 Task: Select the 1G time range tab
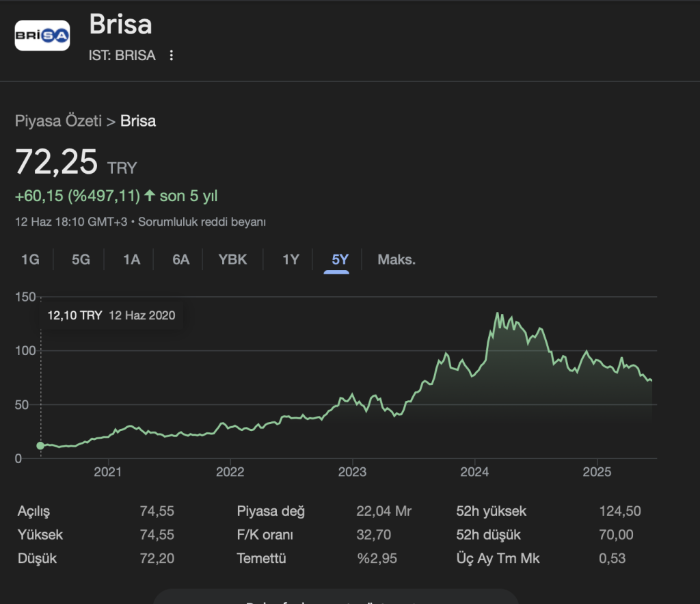[x=30, y=259]
